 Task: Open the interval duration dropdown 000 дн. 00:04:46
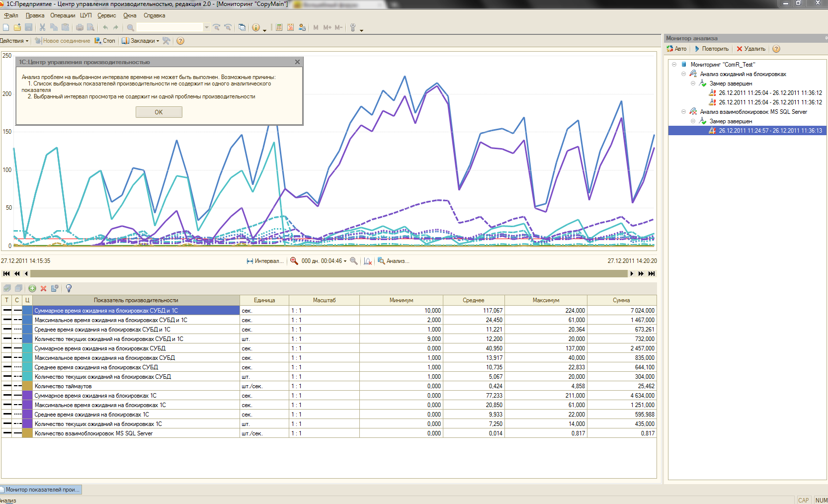click(324, 261)
